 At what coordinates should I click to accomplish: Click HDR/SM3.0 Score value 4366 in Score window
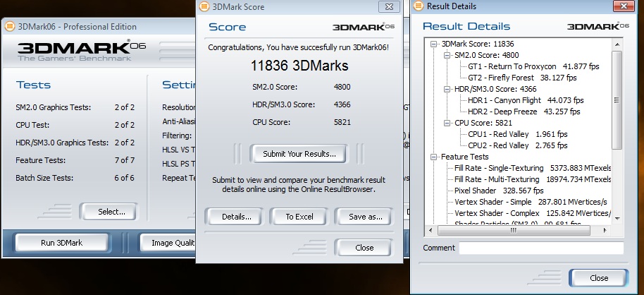[x=342, y=104]
